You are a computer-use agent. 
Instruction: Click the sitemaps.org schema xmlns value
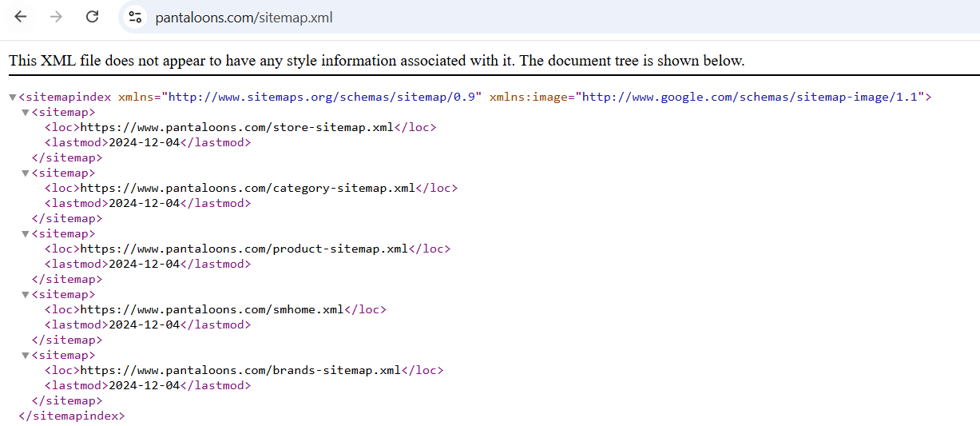(x=322, y=97)
